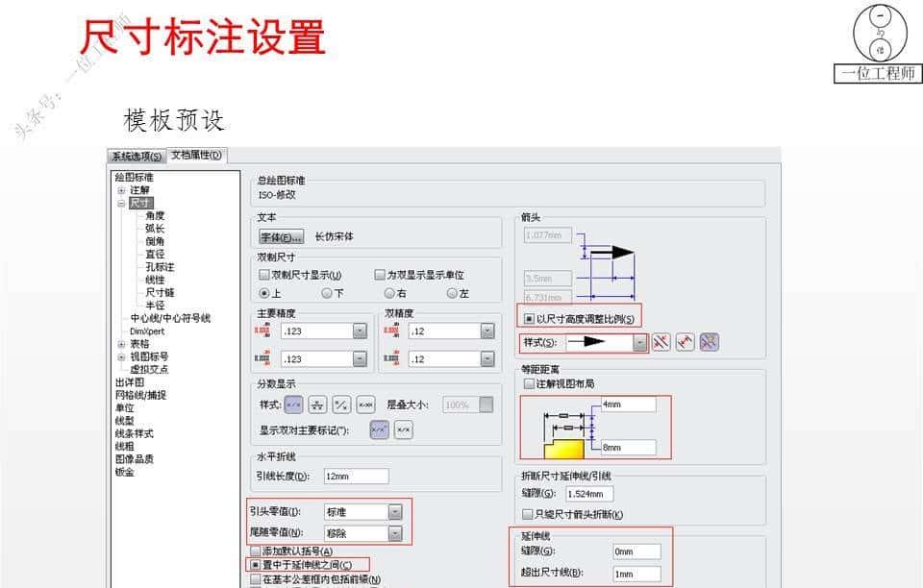Click the first arrow leader icon beside 样式 dropdown
The height and width of the screenshot is (588, 923).
tap(662, 341)
